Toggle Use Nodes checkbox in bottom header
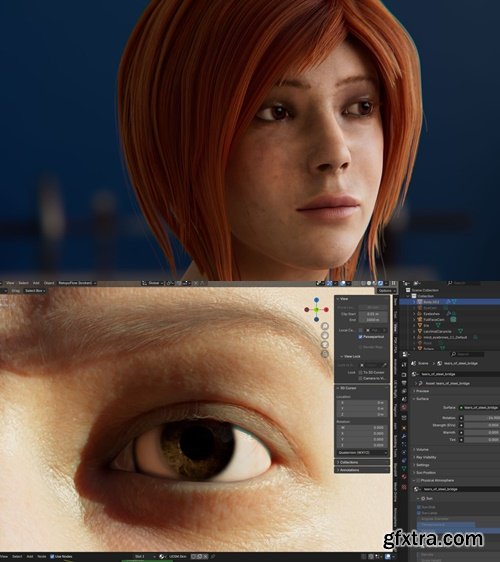500x562 pixels. (x=52, y=557)
